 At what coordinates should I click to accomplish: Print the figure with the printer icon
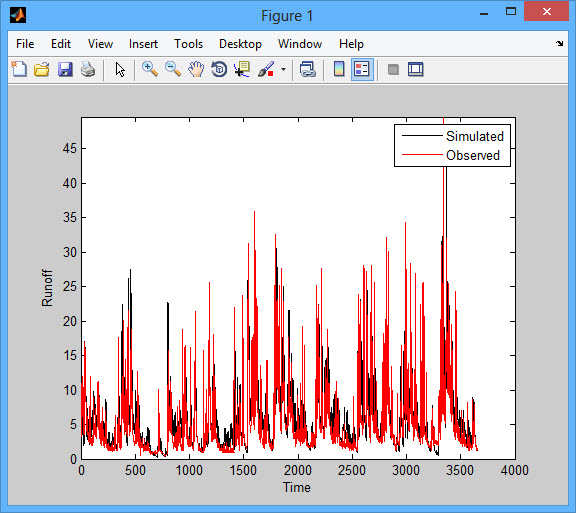tap(88, 69)
